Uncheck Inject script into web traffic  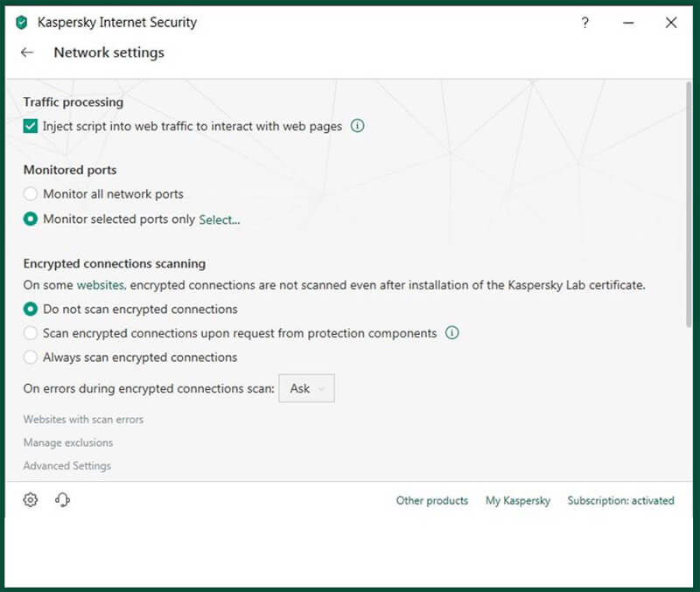coord(31,126)
